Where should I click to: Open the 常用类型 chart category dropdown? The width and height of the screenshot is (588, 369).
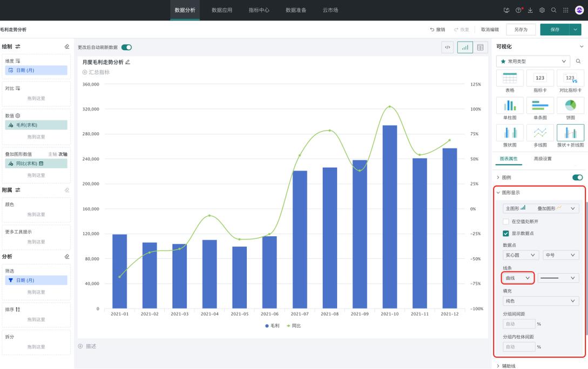point(533,61)
